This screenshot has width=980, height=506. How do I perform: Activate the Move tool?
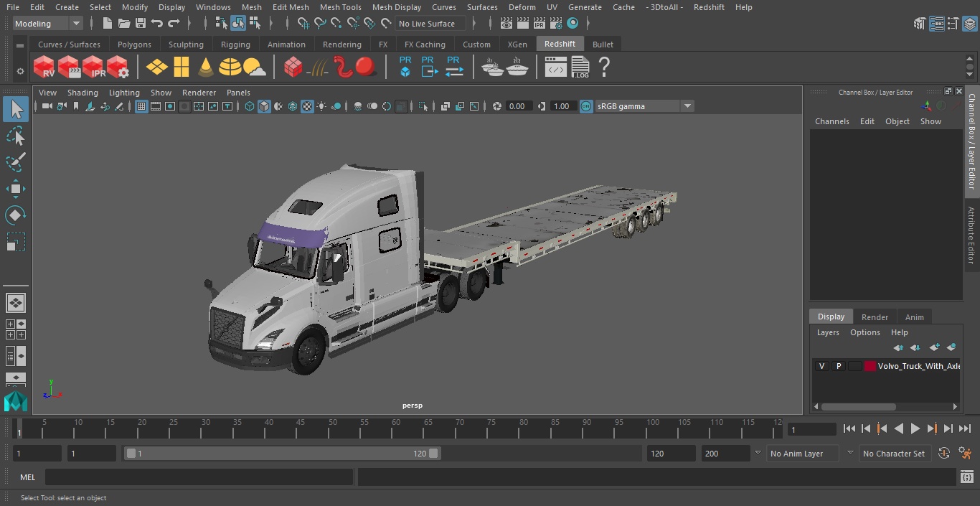point(16,189)
